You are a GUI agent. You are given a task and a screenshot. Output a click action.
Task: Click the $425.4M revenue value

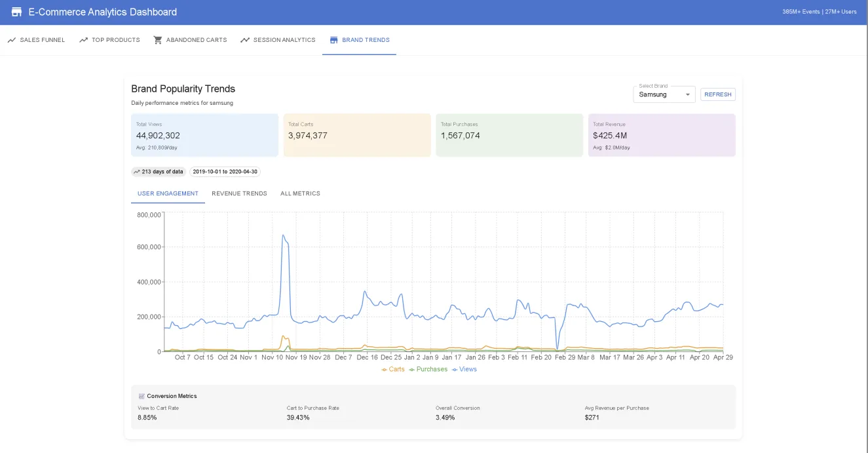pos(610,136)
